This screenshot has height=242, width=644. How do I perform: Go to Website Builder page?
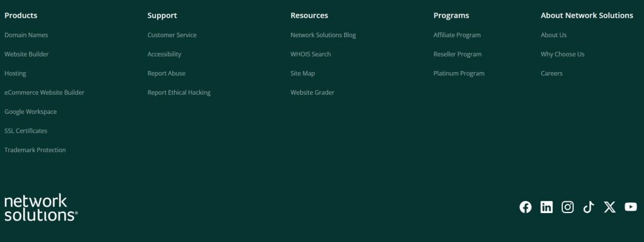pyautogui.click(x=26, y=54)
